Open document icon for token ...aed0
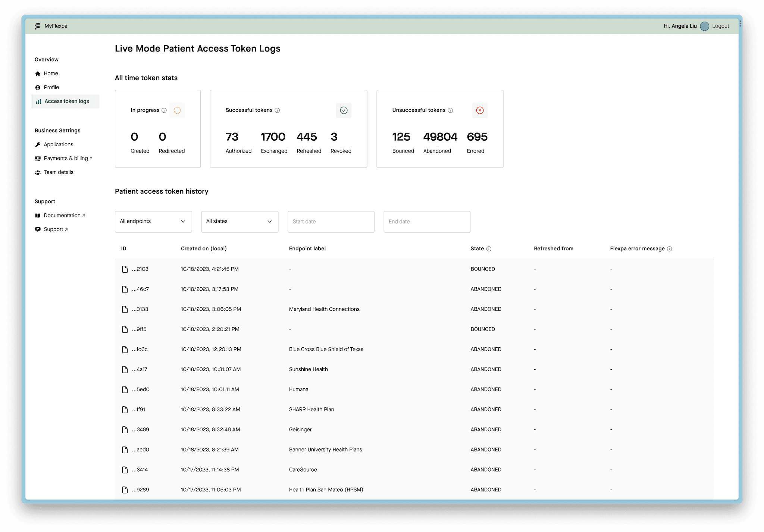The width and height of the screenshot is (764, 532). [125, 450]
